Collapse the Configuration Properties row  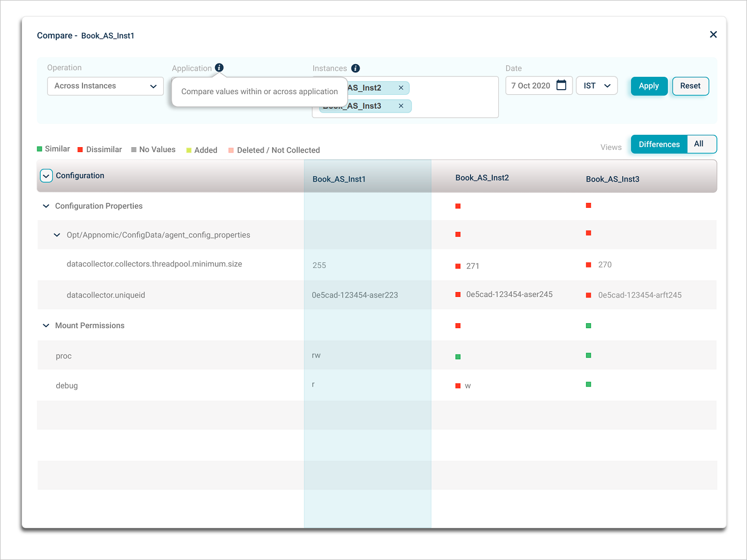[46, 206]
